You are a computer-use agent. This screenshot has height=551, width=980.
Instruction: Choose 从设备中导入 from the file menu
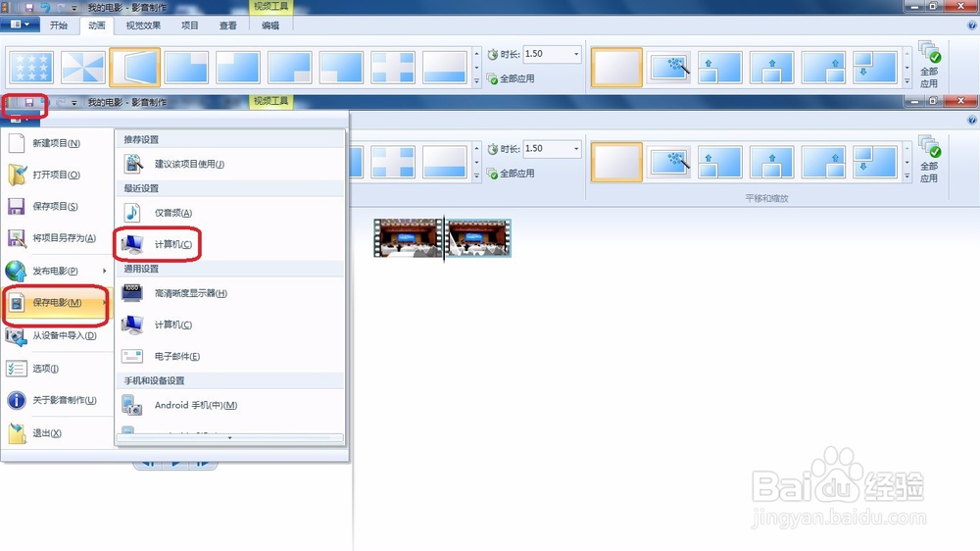56,336
